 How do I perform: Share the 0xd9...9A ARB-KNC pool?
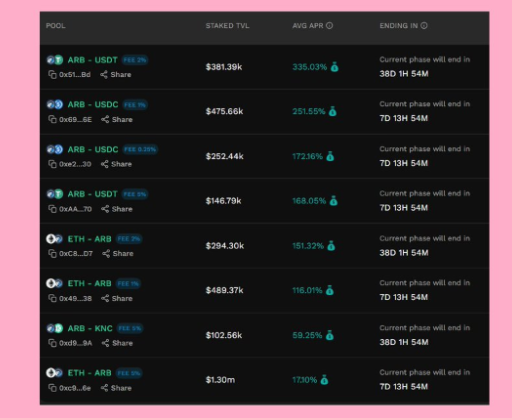(x=117, y=343)
